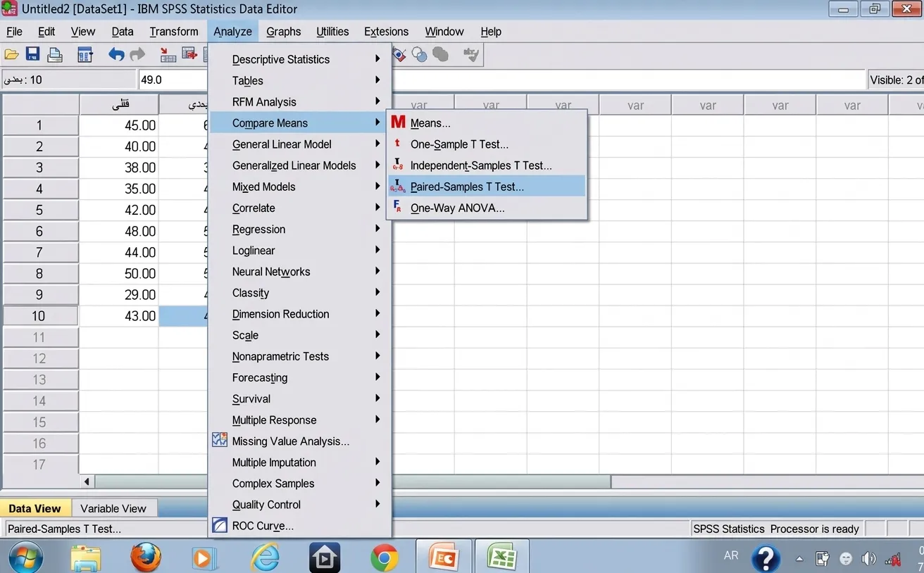Click the Open data document toolbar icon
Viewport: 924px width, 573px height.
[x=11, y=55]
